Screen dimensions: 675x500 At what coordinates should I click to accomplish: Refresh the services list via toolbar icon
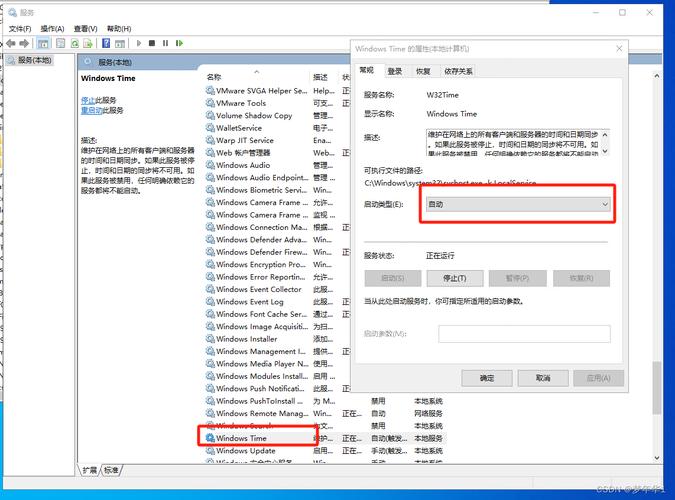74,43
